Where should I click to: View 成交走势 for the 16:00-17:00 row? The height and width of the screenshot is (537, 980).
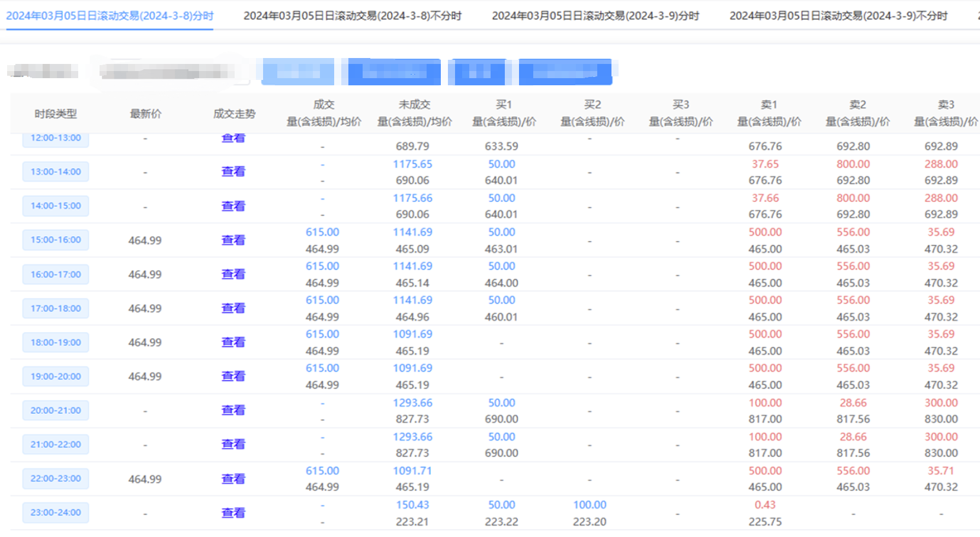(x=233, y=274)
